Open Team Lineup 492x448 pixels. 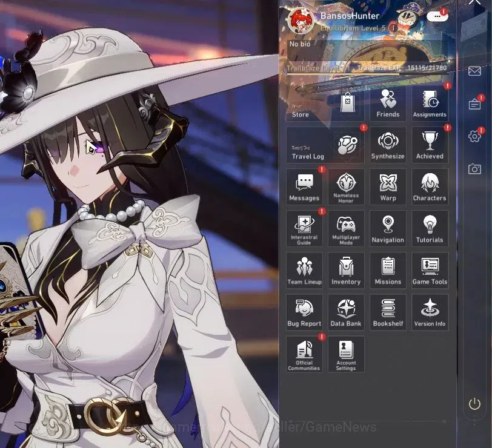point(304,270)
